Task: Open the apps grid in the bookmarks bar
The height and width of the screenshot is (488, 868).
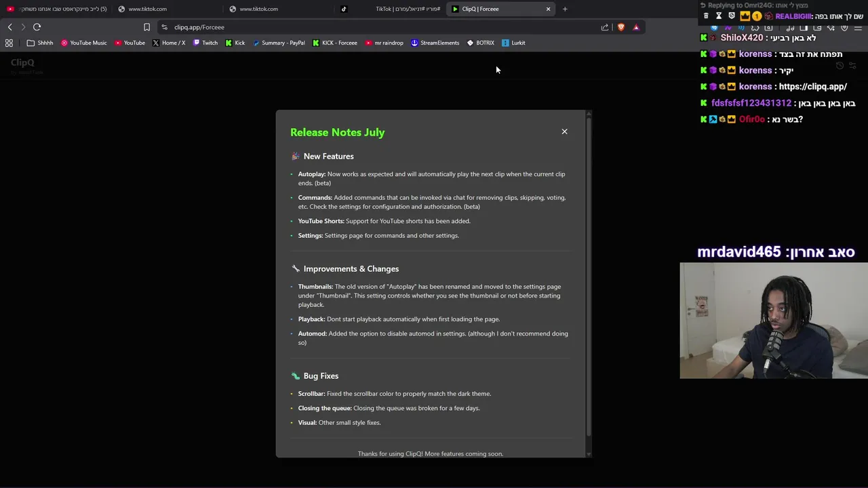Action: click(9, 43)
